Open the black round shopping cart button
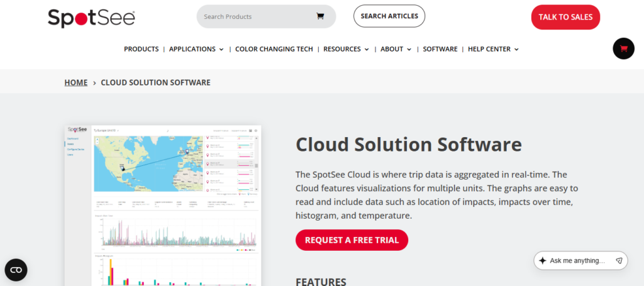The height and width of the screenshot is (286, 644). click(x=623, y=48)
